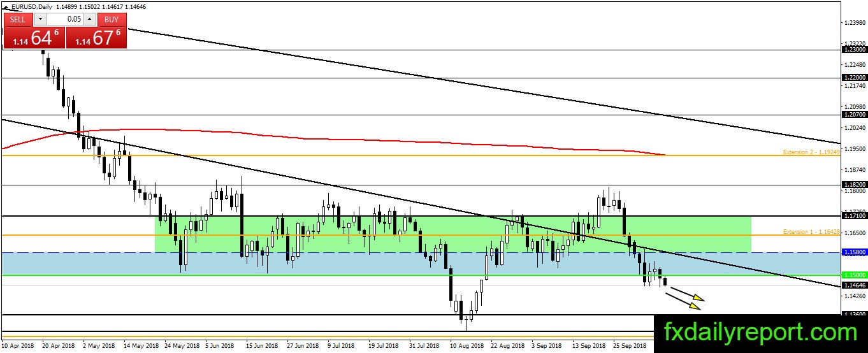This screenshot has width=868, height=353.
Task: Click the 1.14 64 sell price tile
Action: [34, 37]
